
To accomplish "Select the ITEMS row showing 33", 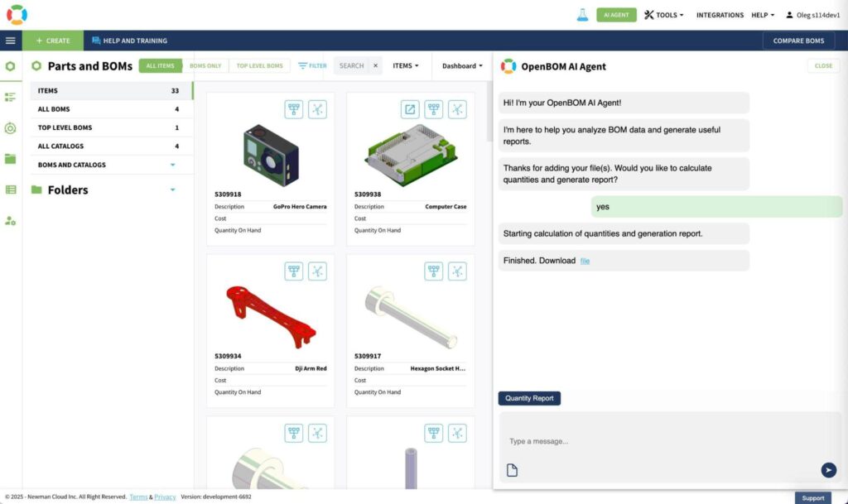I will [x=111, y=91].
